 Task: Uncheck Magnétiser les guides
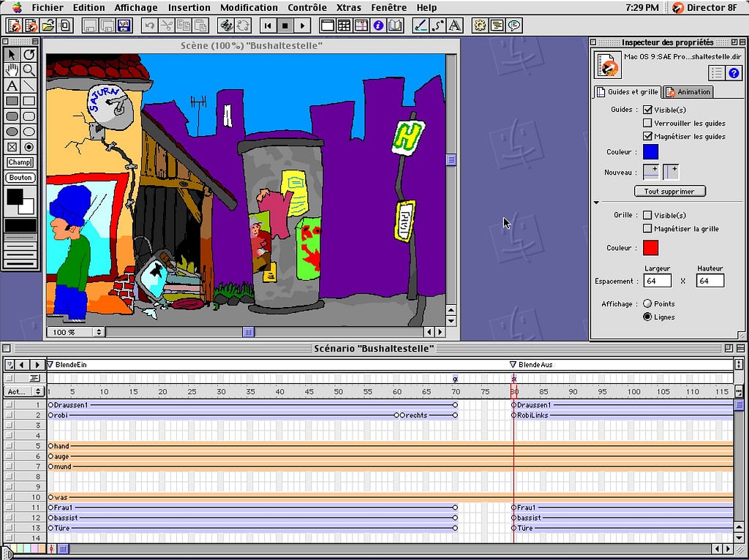click(647, 136)
